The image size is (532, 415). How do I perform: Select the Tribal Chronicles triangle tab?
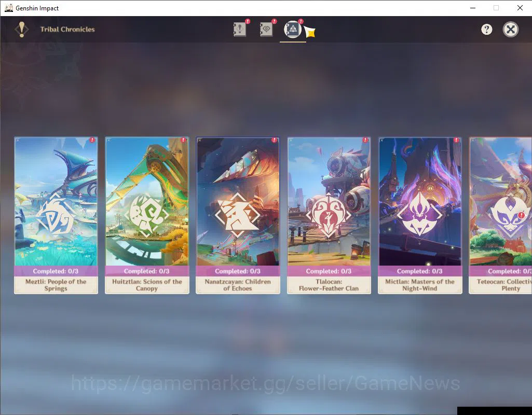(x=293, y=30)
